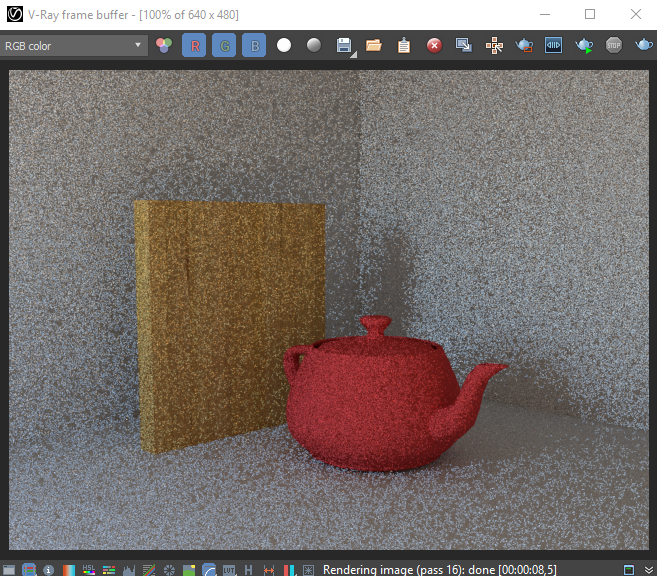Stop rendering with STOP button
The image size is (657, 576).
[613, 45]
